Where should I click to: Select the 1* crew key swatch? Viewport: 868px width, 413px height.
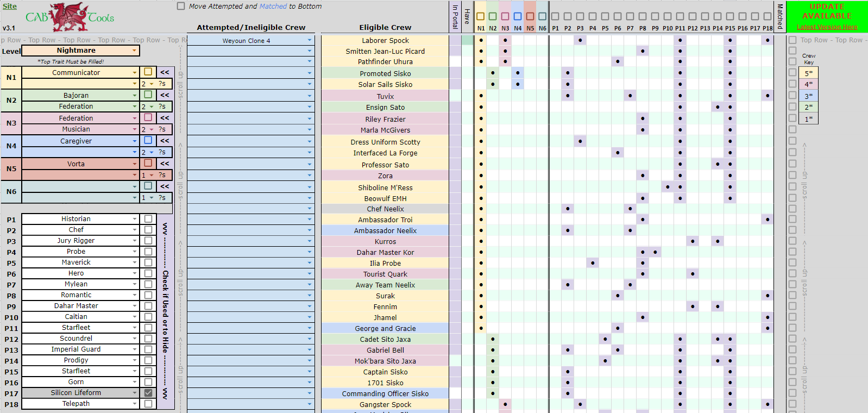point(808,118)
